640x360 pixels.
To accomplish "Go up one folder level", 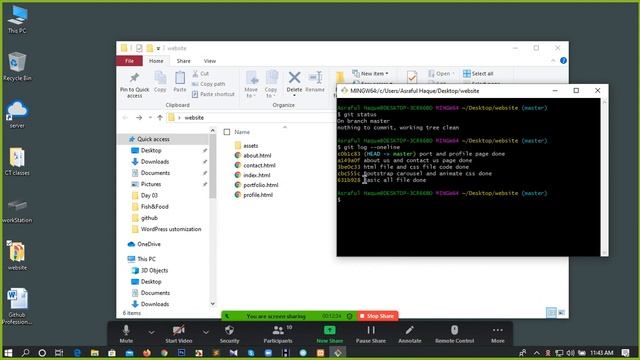I will [160, 118].
